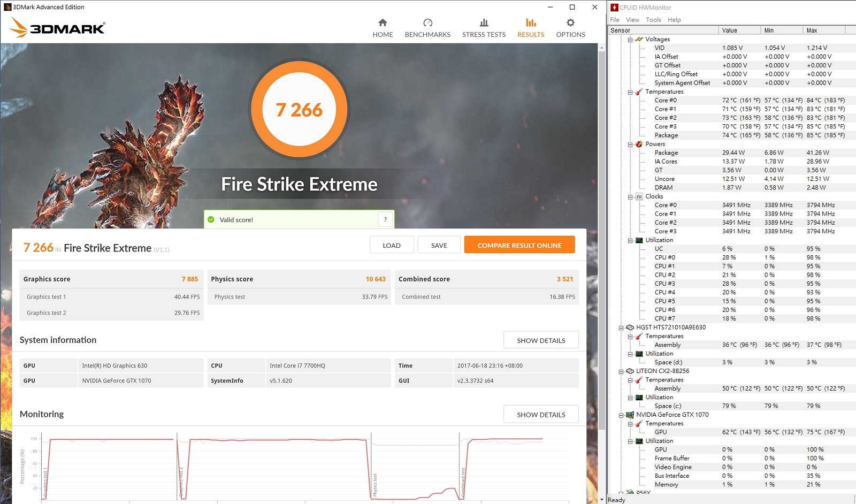Click the Compare Result Online button
The image size is (856, 504).
click(x=519, y=245)
